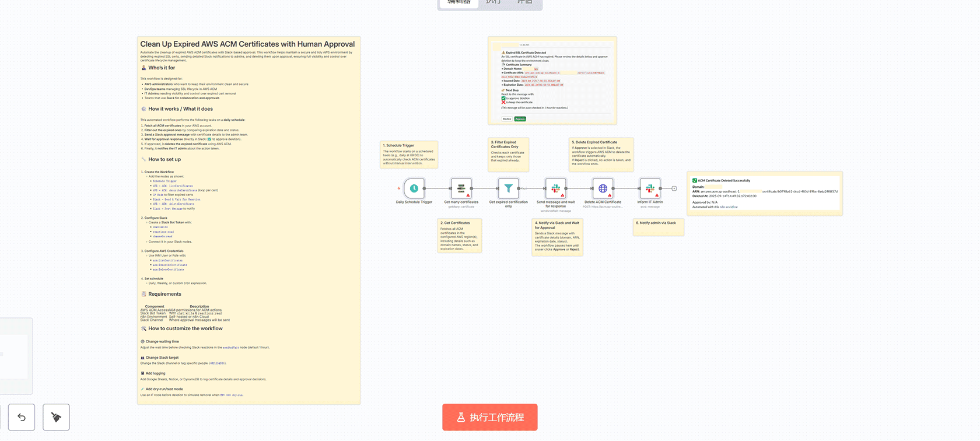Screen dimensions: 980x441
Task: Click the undo arrow button
Action: click(22, 417)
